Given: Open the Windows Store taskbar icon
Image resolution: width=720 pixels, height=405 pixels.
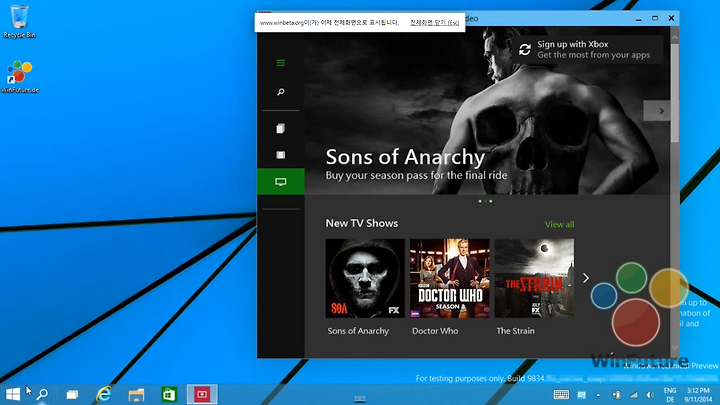Looking at the screenshot, I should [x=169, y=394].
